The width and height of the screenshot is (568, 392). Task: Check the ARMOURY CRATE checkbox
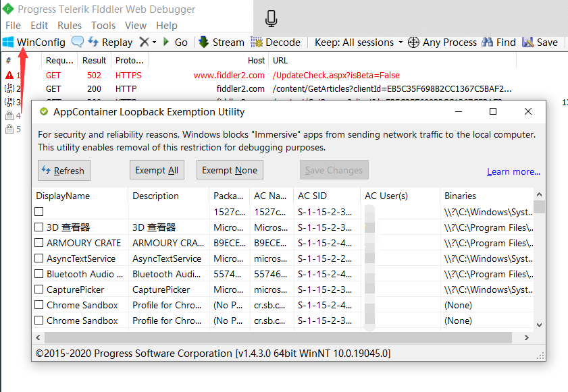[x=38, y=242]
